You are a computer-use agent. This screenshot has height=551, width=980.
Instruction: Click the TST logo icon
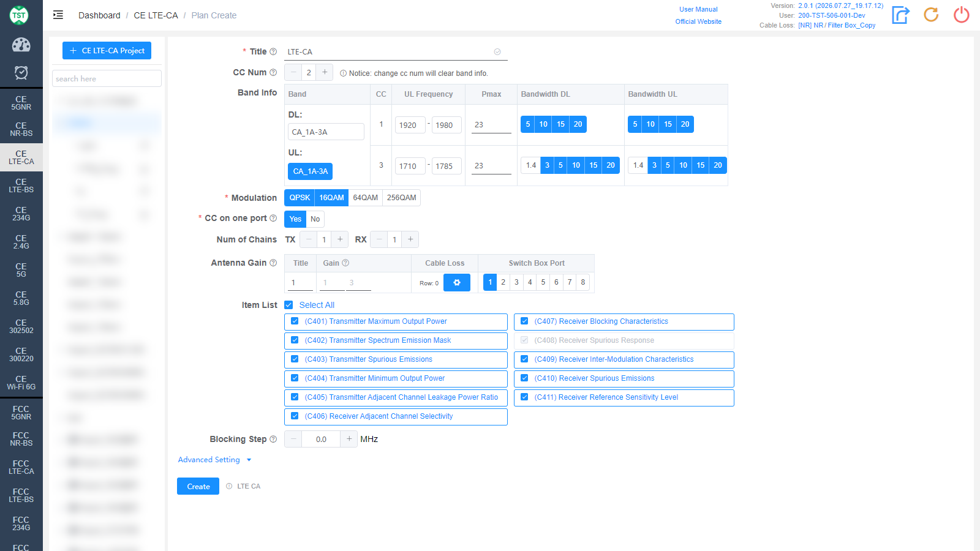19,15
